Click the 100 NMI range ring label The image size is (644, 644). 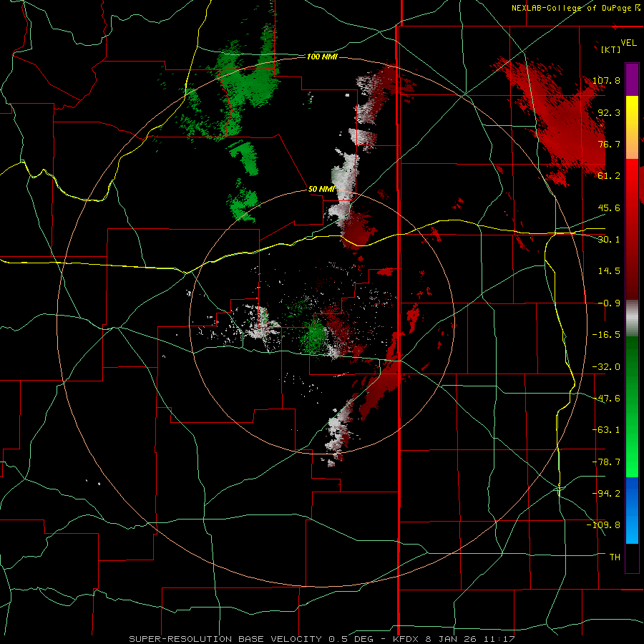pyautogui.click(x=321, y=57)
